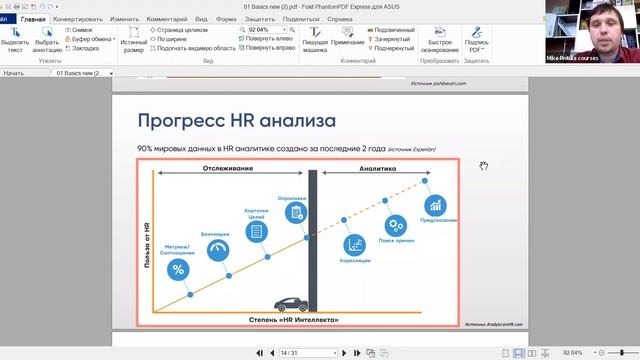The width and height of the screenshot is (640, 360).
Task: Go to the first page
Action: point(260,353)
